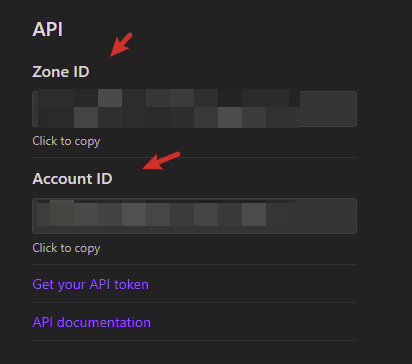Click the divider line above Get your API token
The width and height of the screenshot is (412, 364).
[194, 264]
